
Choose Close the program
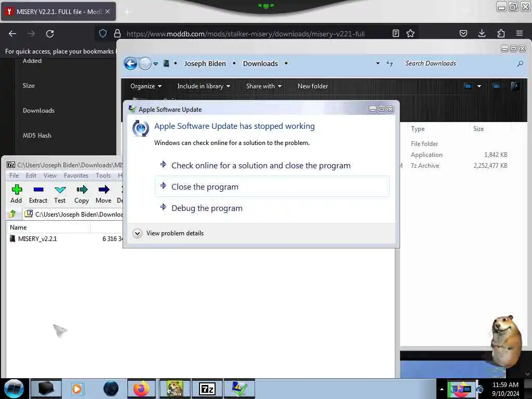pos(272,187)
